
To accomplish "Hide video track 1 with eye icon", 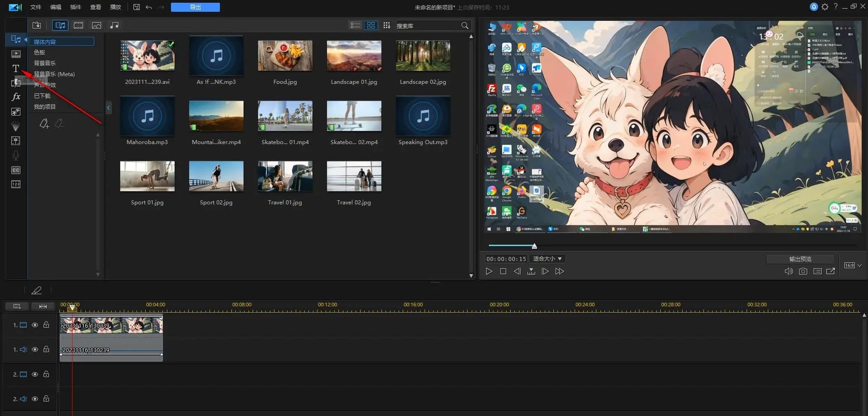I will 35,325.
